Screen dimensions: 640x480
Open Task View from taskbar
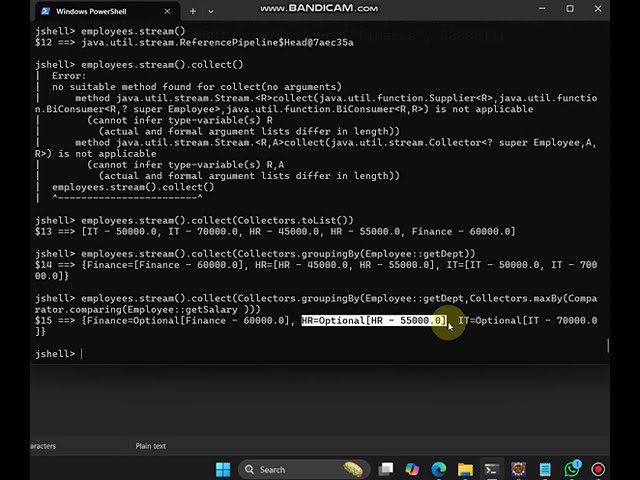tap(385, 469)
